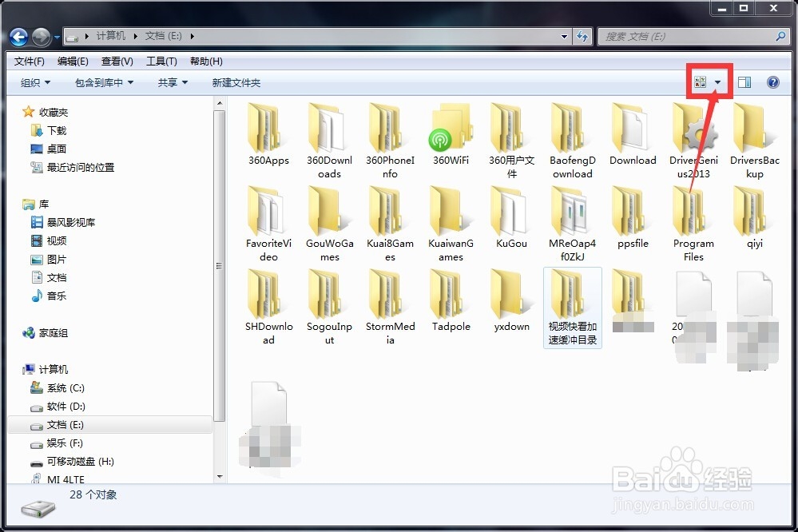This screenshot has height=532, width=798.
Task: Open the 软件 (D:) drive
Action: tap(58, 407)
